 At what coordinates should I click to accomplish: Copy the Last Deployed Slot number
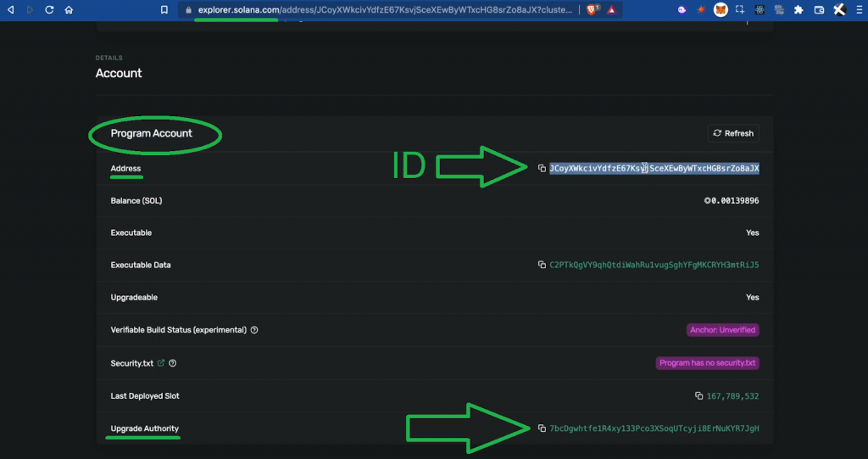tap(699, 396)
